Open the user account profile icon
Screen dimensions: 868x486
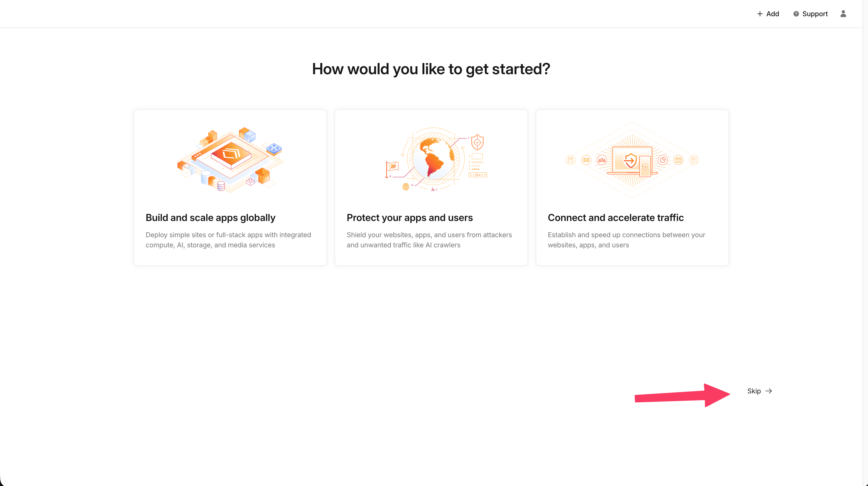point(843,14)
